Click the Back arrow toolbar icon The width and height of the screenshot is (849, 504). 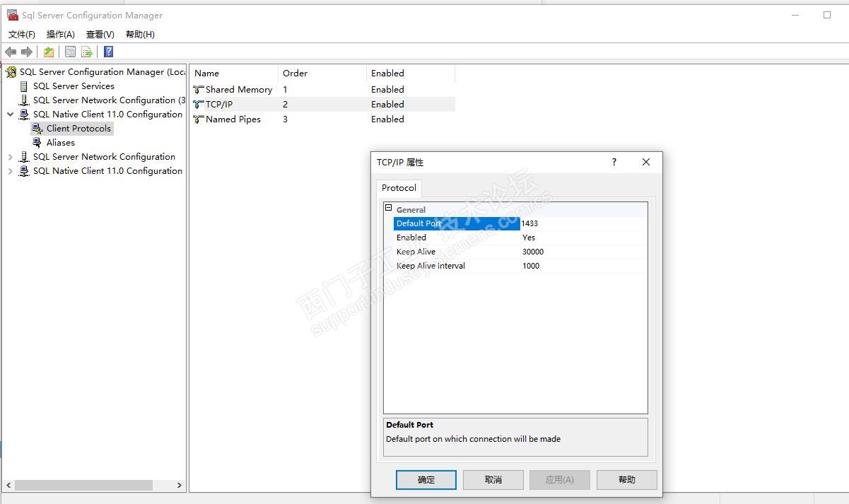pos(11,52)
